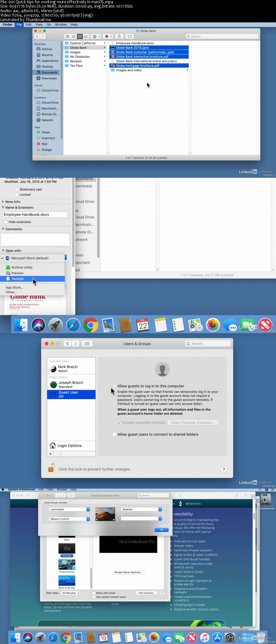The height and width of the screenshot is (644, 276).
Task: Expand the More Info section
Action: pos(3,202)
